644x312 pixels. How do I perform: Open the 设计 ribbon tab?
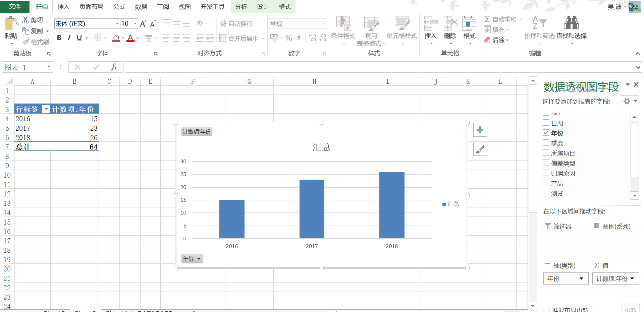click(263, 7)
